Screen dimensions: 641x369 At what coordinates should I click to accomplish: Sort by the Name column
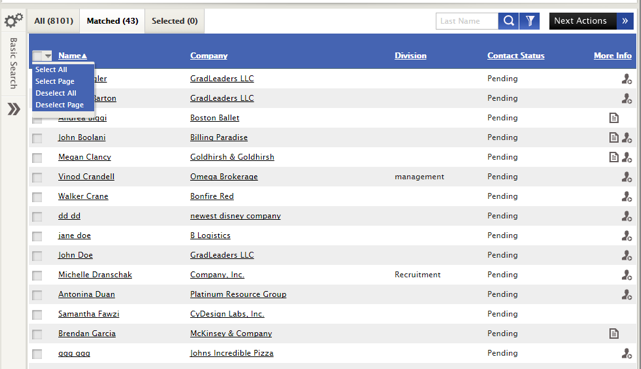72,56
